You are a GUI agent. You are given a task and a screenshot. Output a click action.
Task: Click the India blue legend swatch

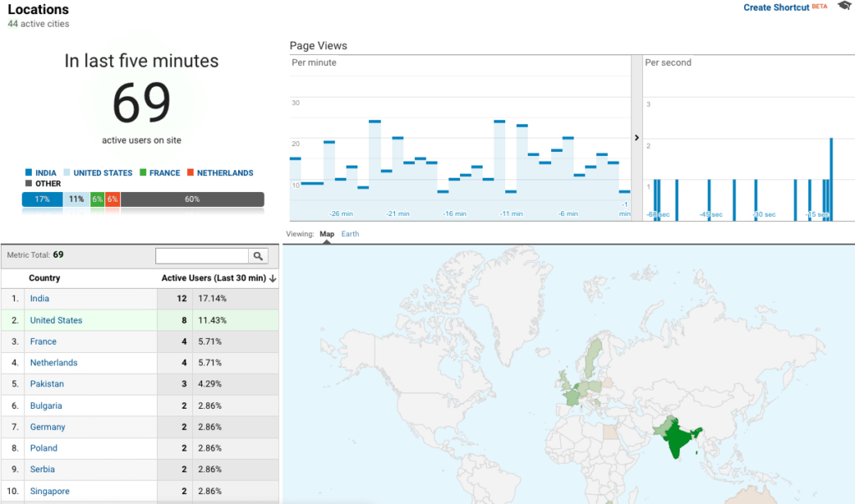[28, 172]
